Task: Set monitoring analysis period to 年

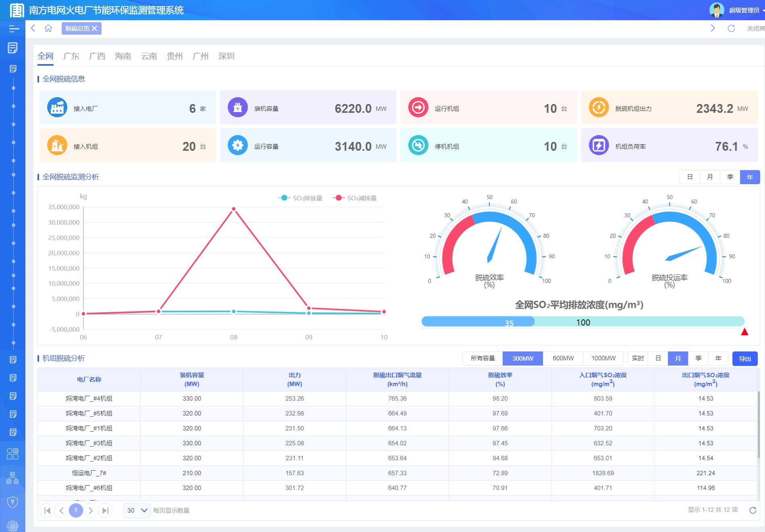Action: click(x=750, y=177)
